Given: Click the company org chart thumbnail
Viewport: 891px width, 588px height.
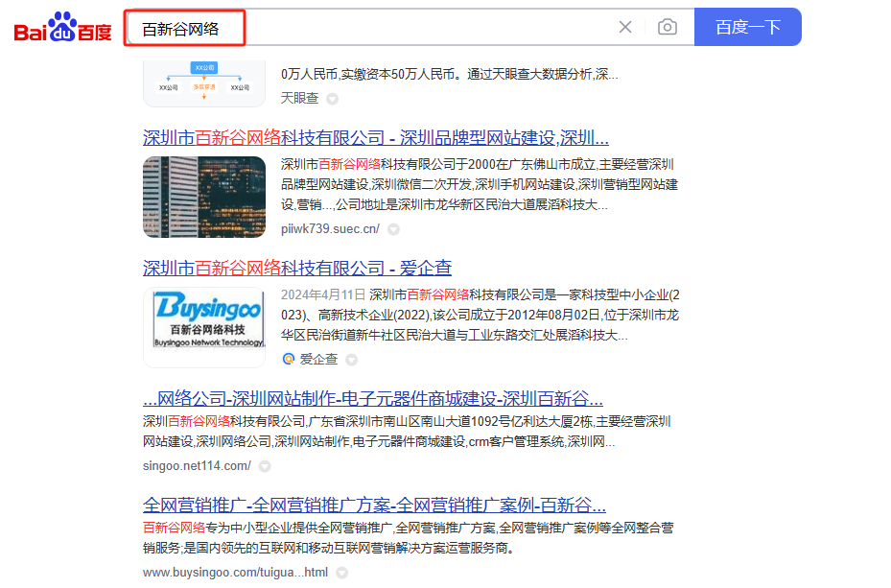Looking at the screenshot, I should point(204,82).
